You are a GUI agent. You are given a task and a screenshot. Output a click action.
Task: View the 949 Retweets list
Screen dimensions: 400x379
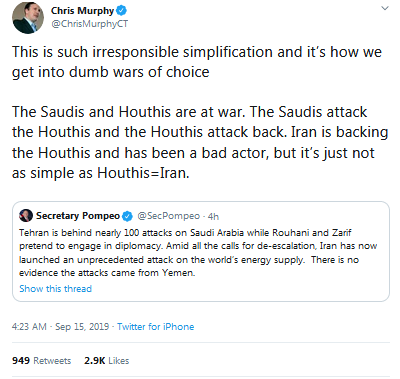coord(42,361)
